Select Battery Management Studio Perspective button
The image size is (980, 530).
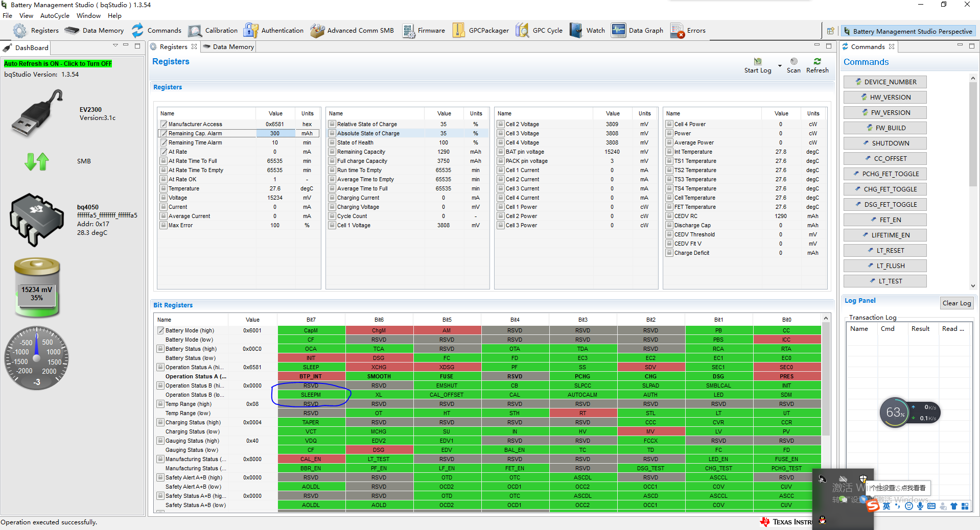click(908, 31)
